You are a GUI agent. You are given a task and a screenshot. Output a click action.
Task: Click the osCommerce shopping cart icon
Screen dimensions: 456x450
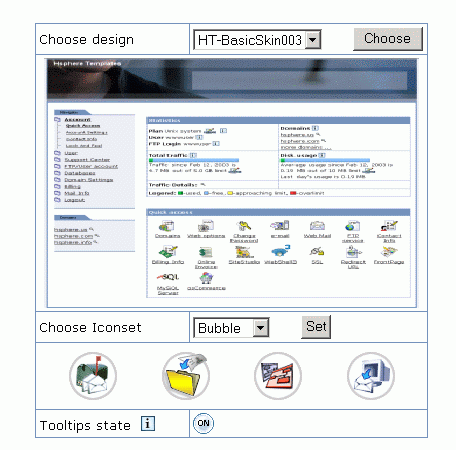click(x=206, y=277)
